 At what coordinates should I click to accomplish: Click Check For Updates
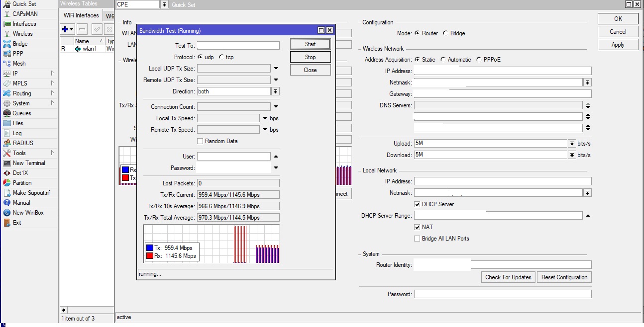point(508,277)
